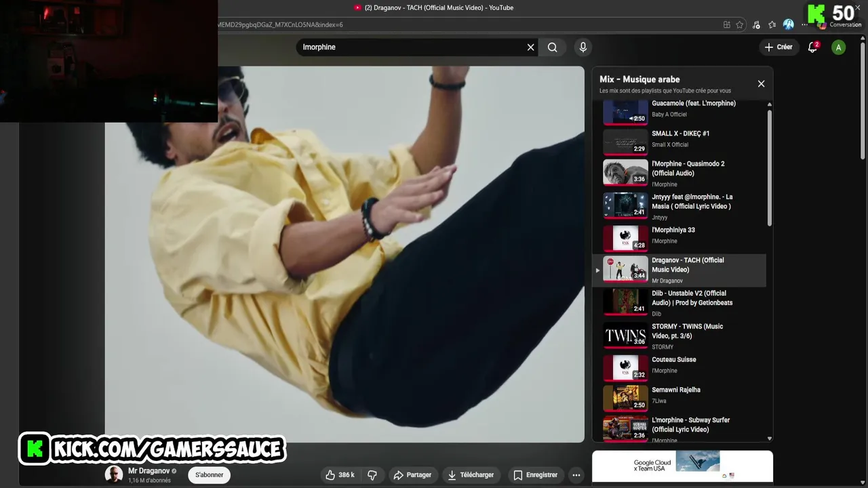Open the browser apps icon in address bar

point(727,25)
